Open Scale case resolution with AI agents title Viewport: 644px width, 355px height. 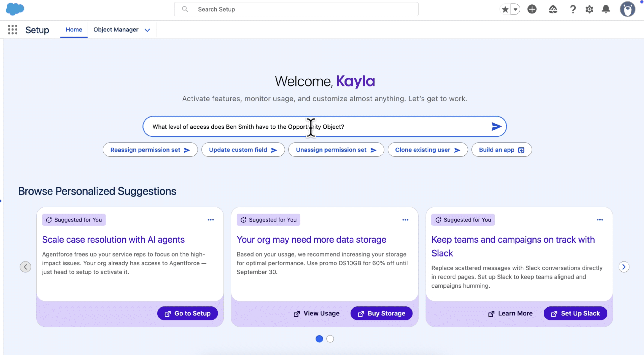point(113,240)
